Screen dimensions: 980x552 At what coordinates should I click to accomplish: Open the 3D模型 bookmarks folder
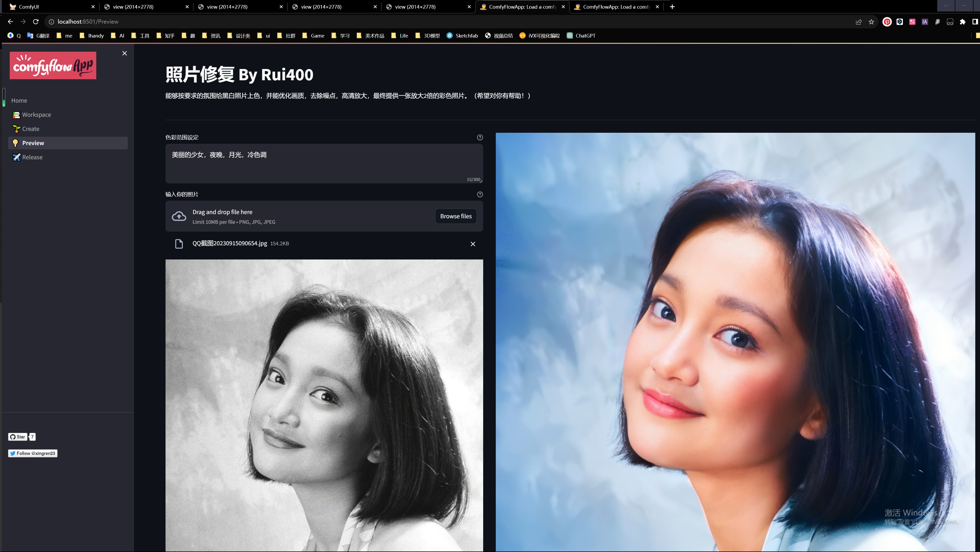pyautogui.click(x=428, y=36)
